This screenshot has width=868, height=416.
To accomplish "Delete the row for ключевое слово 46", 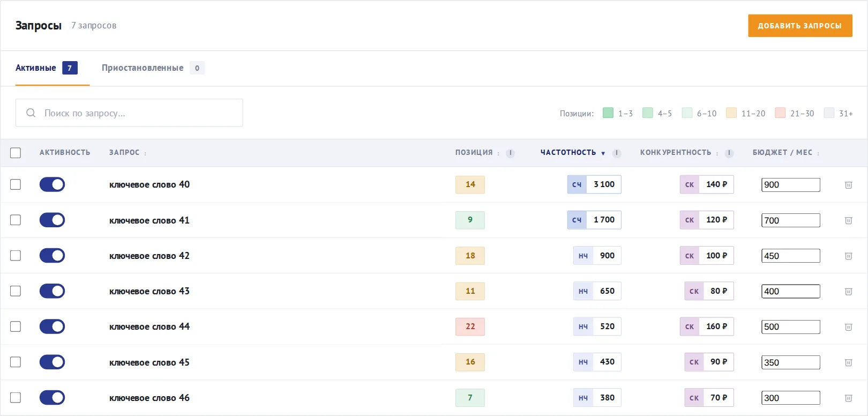I will 848,398.
